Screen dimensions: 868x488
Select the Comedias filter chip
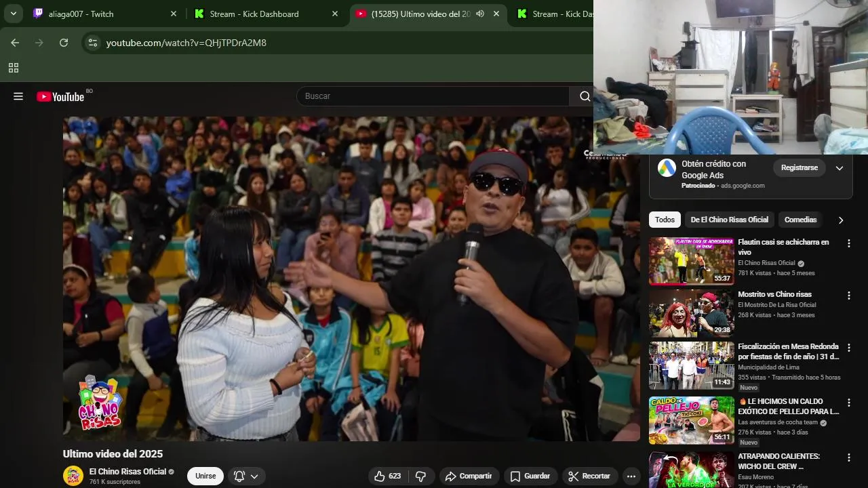(x=801, y=220)
